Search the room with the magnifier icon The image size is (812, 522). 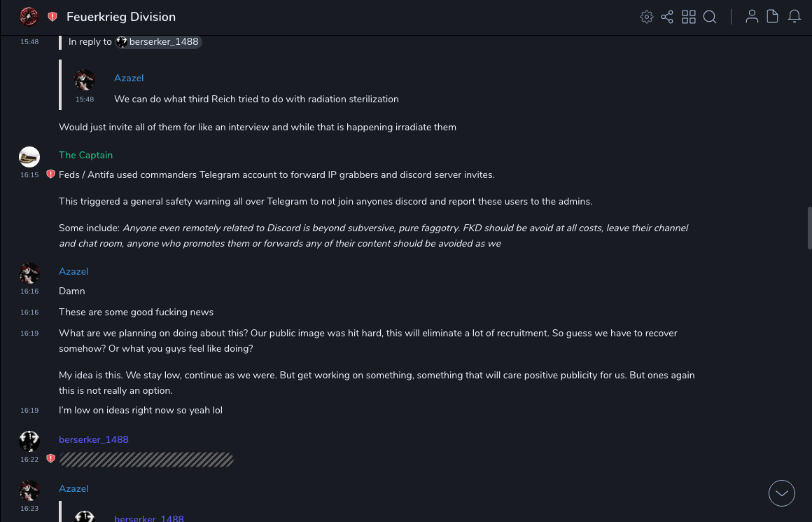coord(710,17)
